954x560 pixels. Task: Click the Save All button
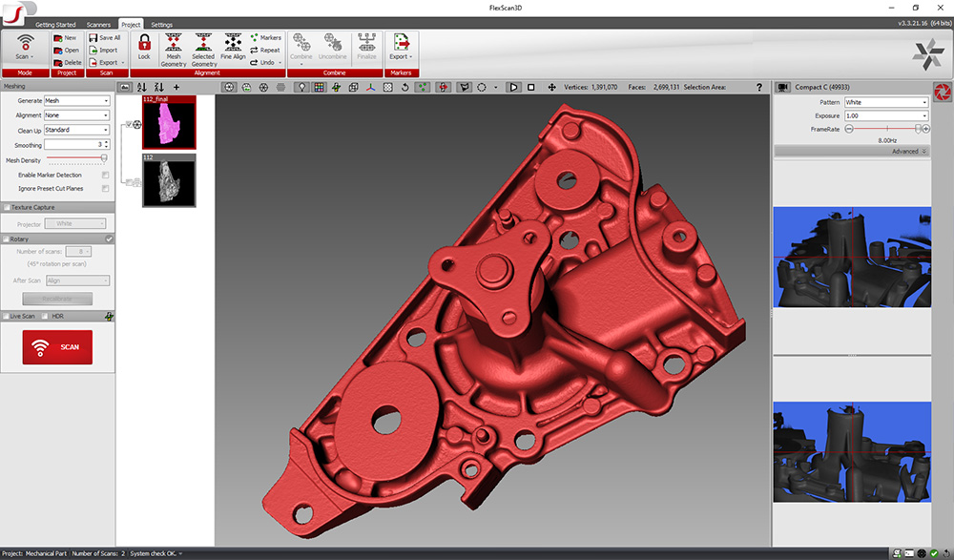click(104, 37)
